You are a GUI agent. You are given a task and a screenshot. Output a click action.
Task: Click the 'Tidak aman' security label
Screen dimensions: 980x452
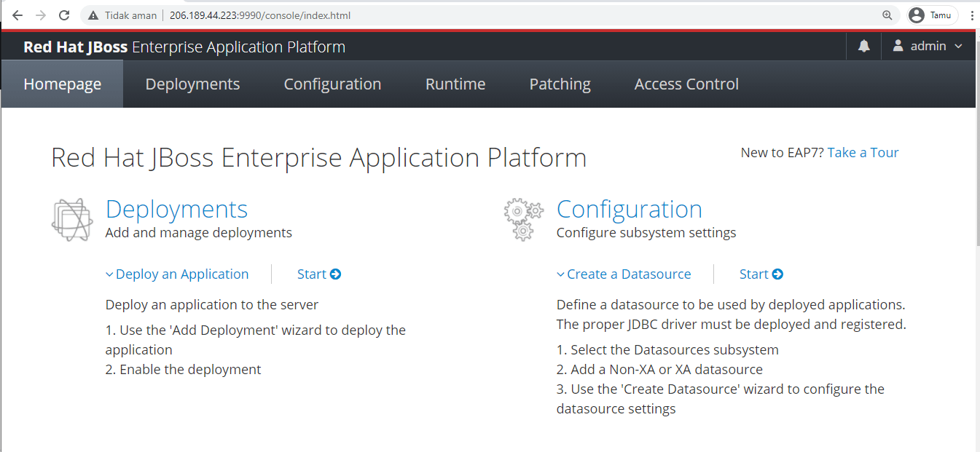131,15
